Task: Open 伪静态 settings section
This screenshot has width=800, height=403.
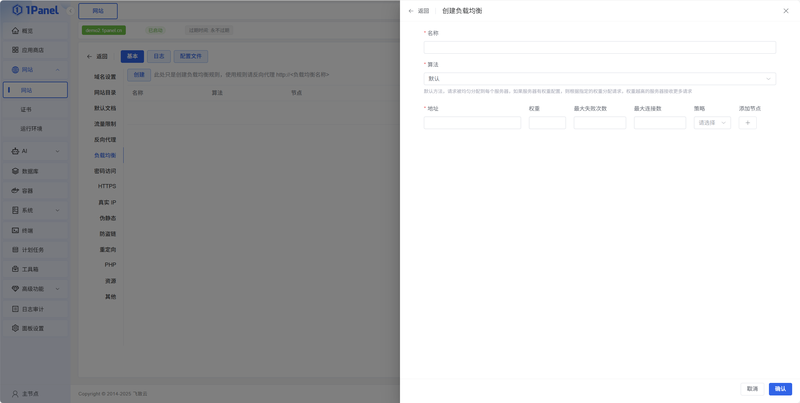Action: (x=108, y=218)
